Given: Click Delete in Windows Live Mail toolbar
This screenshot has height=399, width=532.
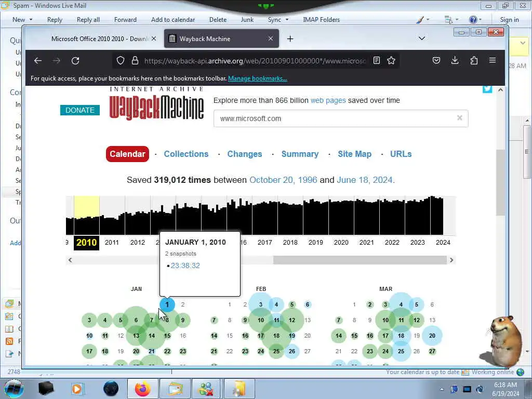Looking at the screenshot, I should click(218, 20).
